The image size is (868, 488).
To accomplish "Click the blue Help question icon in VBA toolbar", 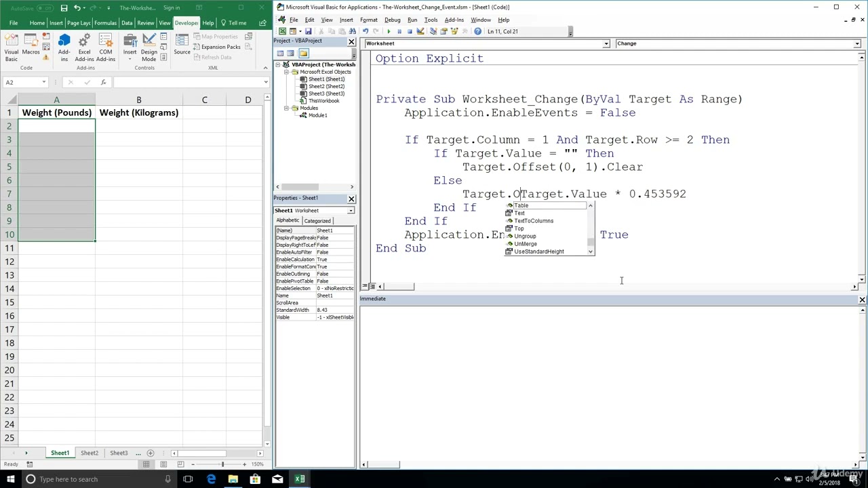I will [477, 31].
